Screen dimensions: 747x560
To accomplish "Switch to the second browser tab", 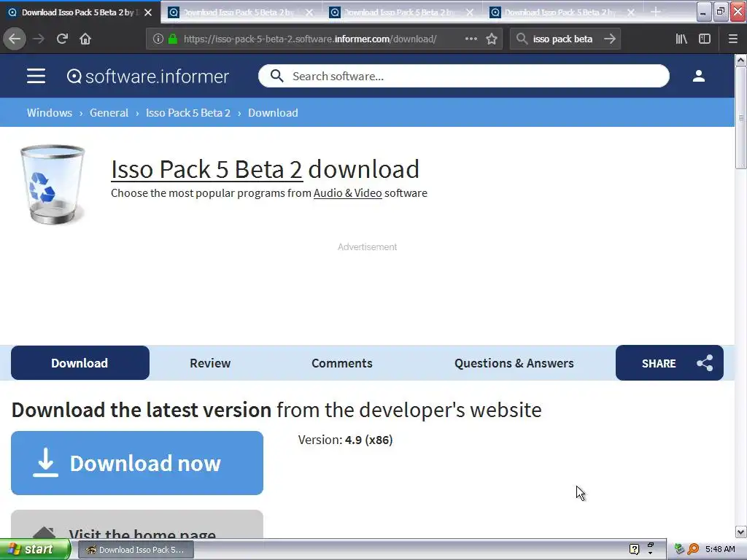I will (241, 12).
